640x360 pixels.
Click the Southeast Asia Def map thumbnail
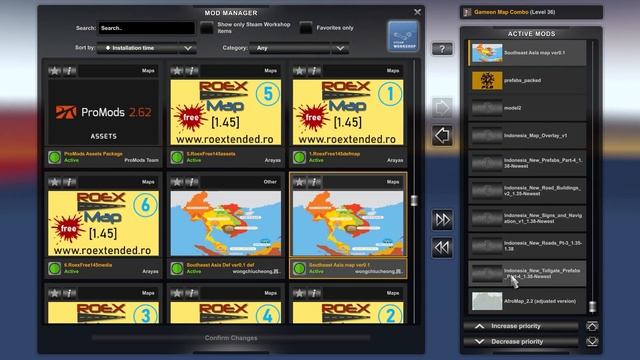tap(226, 223)
